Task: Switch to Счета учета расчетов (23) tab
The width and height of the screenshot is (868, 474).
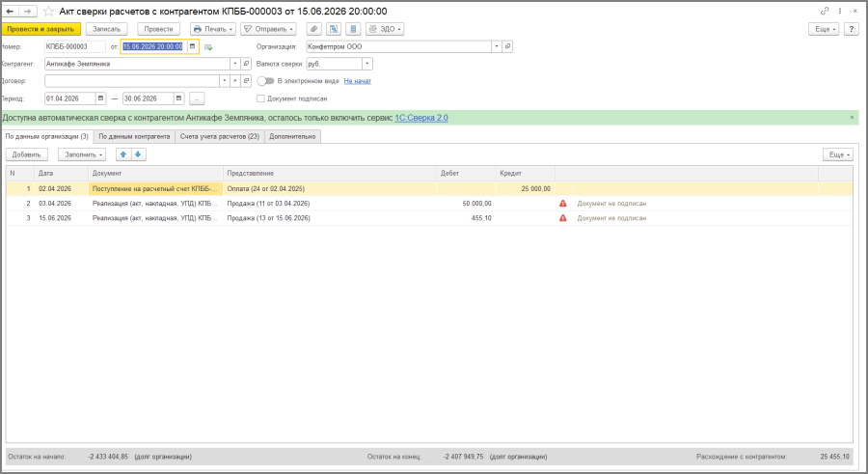Action: click(220, 136)
